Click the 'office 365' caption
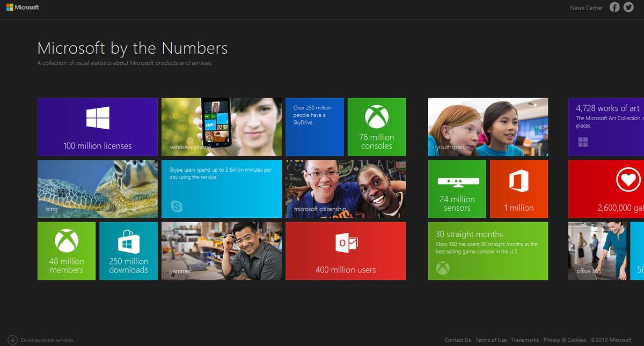This screenshot has height=346, width=644. pos(589,271)
